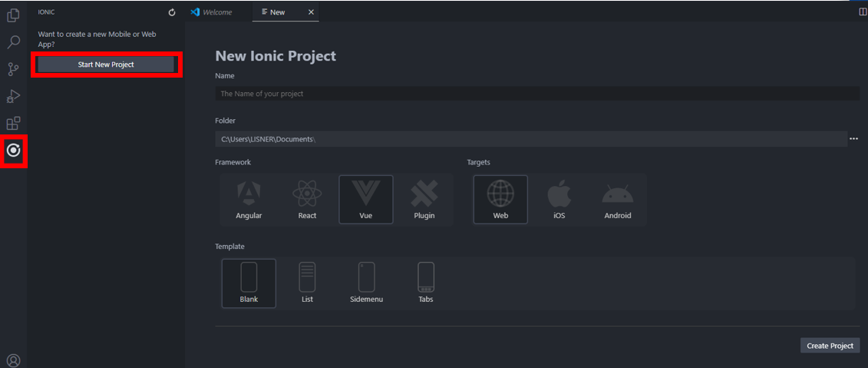868x368 pixels.
Task: Click the Folder path field
Action: click(x=531, y=139)
